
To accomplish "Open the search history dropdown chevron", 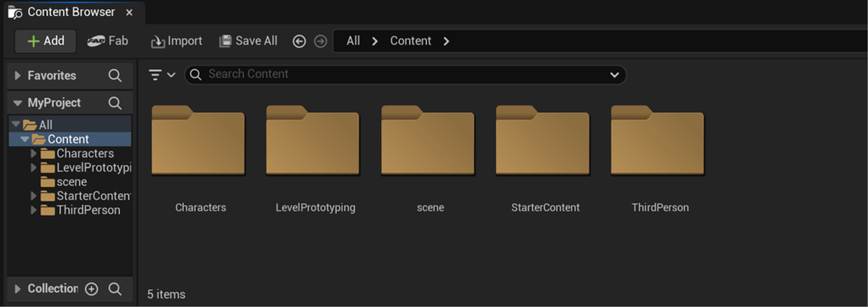I will (x=614, y=75).
